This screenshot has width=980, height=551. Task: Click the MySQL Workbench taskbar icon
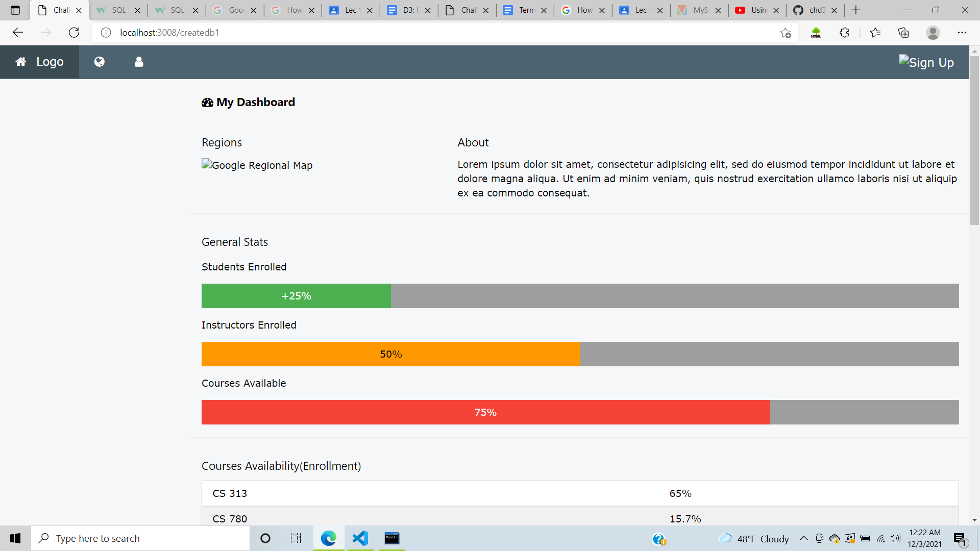click(391, 538)
